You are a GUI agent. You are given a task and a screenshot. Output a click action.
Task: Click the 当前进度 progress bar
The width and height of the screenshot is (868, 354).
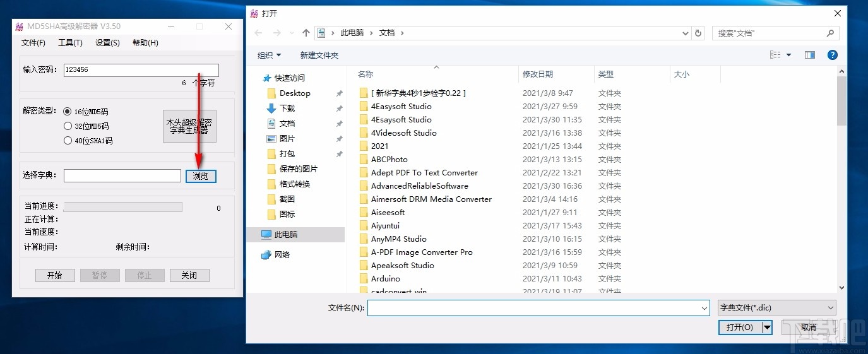click(x=122, y=207)
